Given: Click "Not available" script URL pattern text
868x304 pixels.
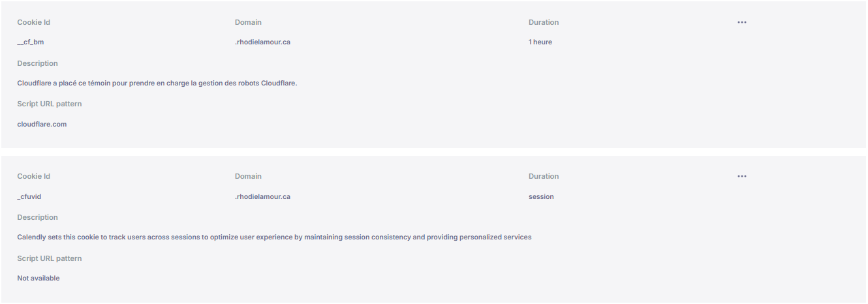Looking at the screenshot, I should (39, 278).
